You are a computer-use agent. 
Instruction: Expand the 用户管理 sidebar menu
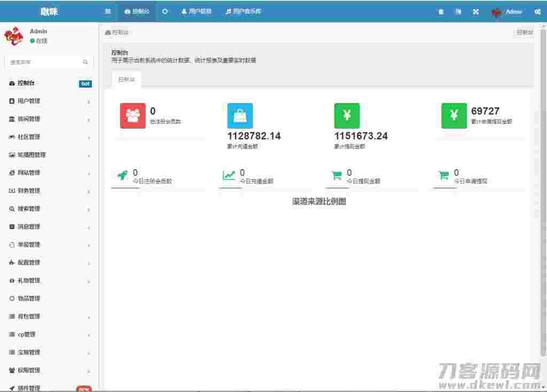(x=48, y=101)
